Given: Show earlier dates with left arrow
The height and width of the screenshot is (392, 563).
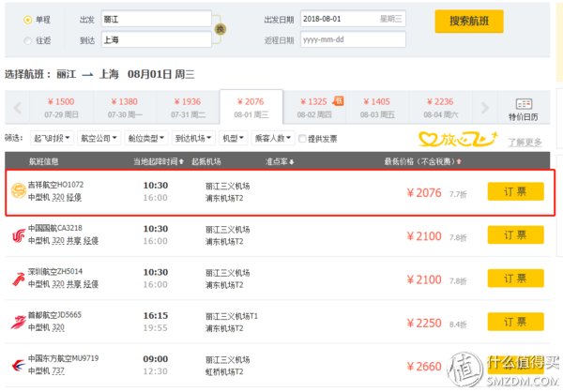Looking at the screenshot, I should click(17, 107).
